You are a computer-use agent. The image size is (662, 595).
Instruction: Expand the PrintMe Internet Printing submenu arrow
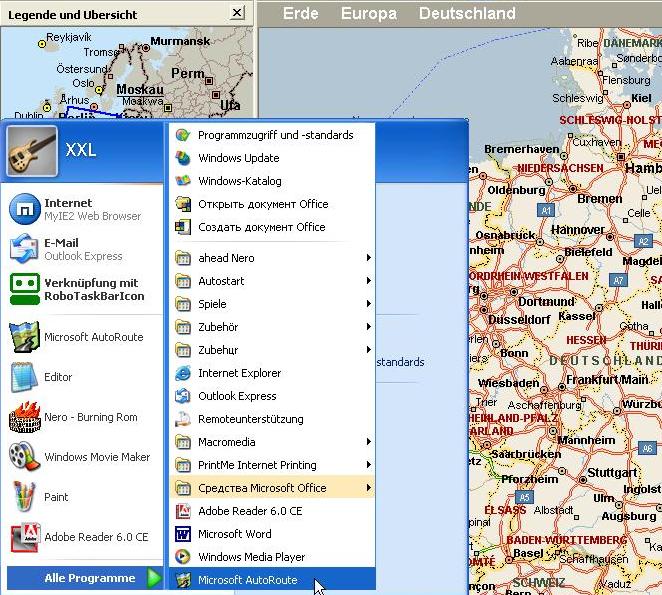369,465
